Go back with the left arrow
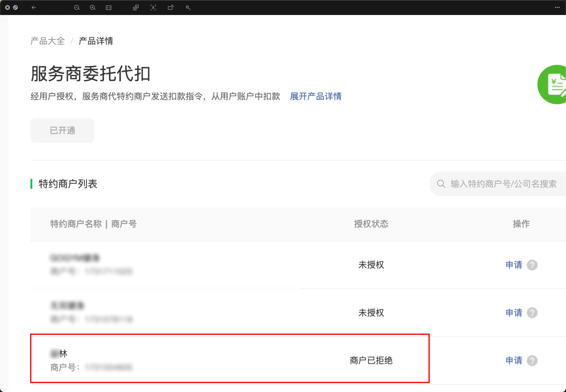This screenshot has width=566, height=392. pos(34,8)
